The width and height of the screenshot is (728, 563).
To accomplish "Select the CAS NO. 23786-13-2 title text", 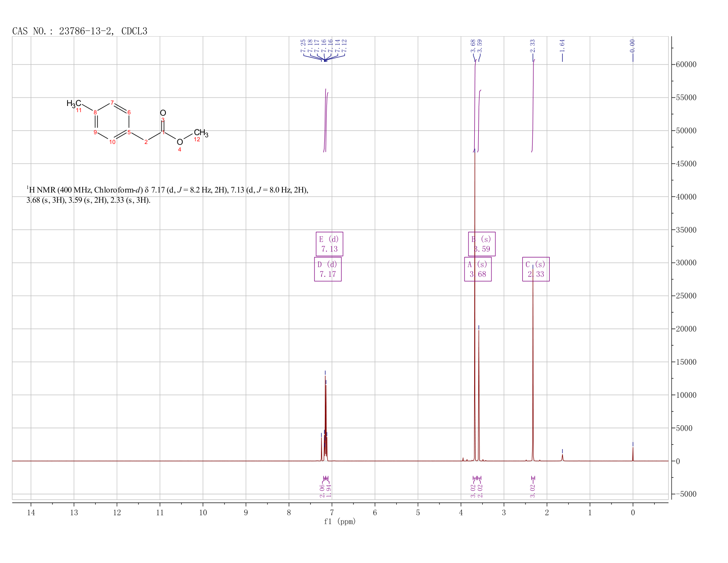I will 80,31.
